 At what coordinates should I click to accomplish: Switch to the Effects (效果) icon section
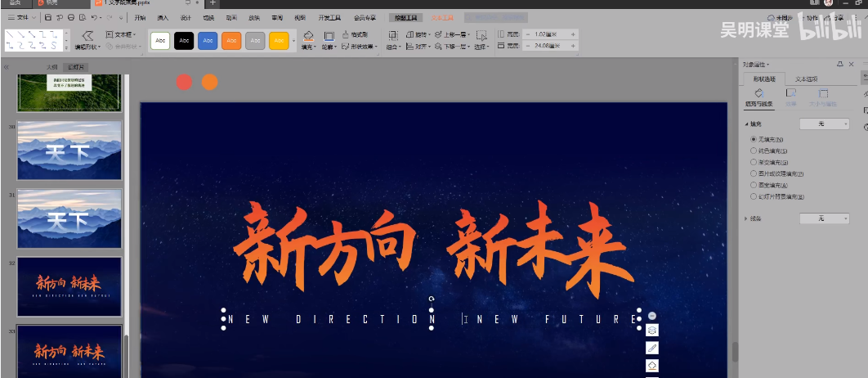pyautogui.click(x=791, y=97)
